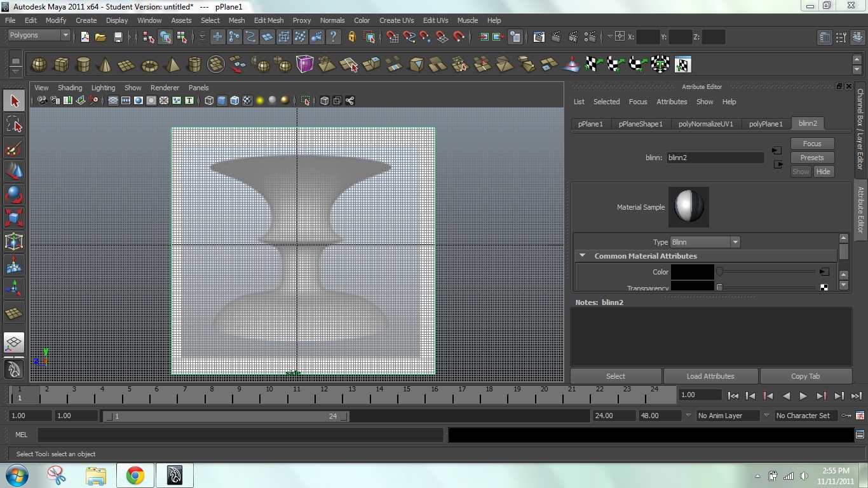
Task: Click the polygon cube shelf icon
Action: pos(61,65)
